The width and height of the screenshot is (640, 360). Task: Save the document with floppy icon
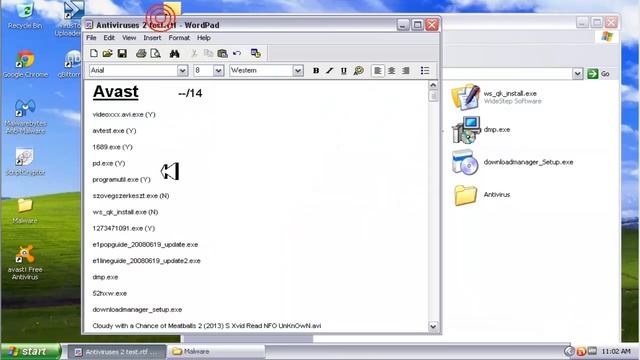[x=122, y=53]
